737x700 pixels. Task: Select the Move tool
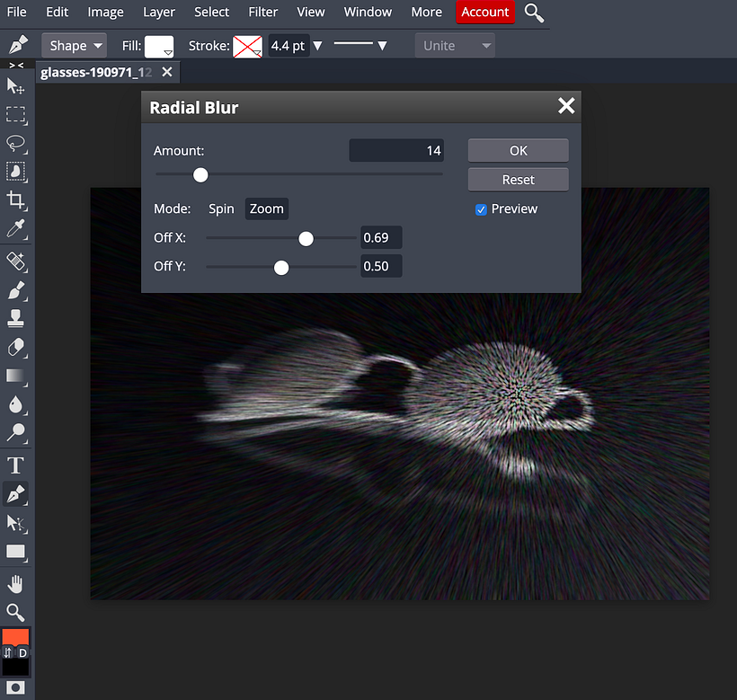15,87
